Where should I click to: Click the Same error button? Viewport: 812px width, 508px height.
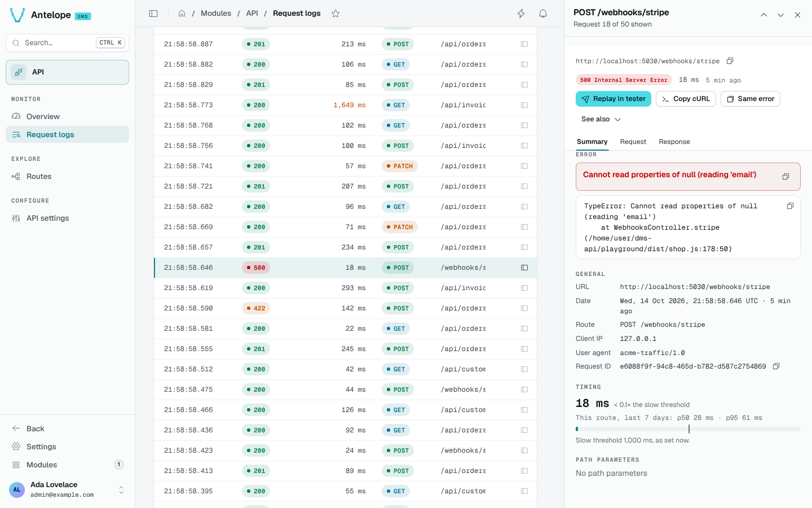click(x=751, y=99)
